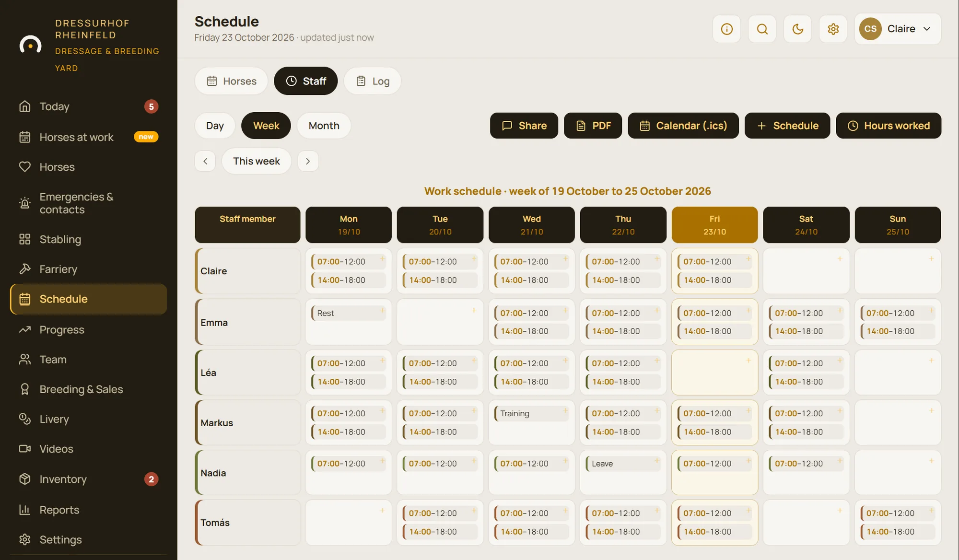959x560 pixels.
Task: Switch to the Log tab
Action: [x=373, y=81]
